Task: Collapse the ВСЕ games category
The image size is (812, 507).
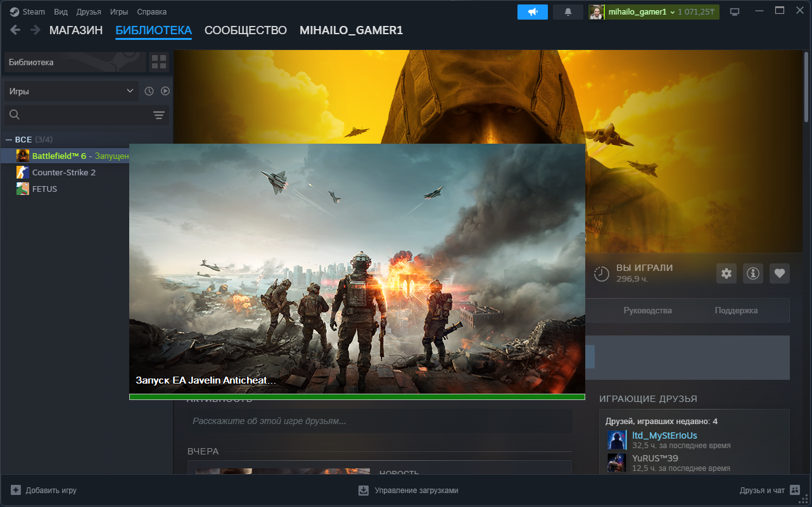Action: tap(9, 139)
